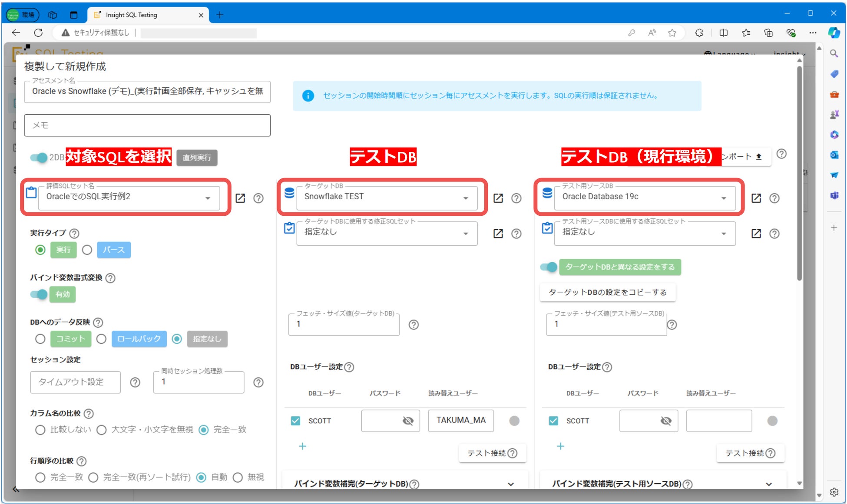
Task: Click help icon next to 評価SQLセット名
Action: tap(258, 198)
